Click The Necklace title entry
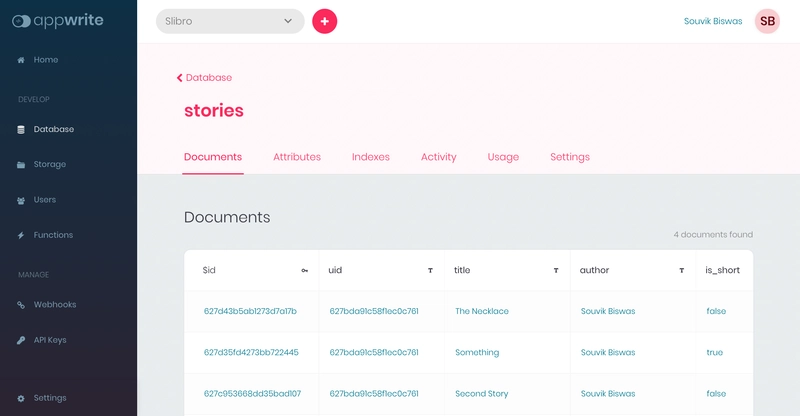 click(481, 311)
